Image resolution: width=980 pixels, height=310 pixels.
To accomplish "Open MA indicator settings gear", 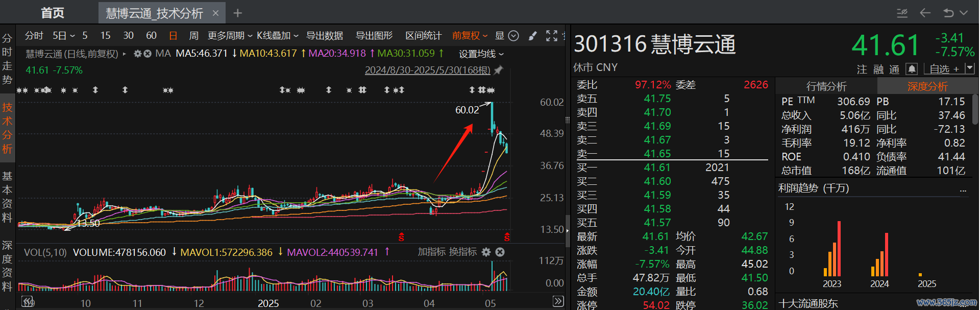I will pyautogui.click(x=138, y=54).
